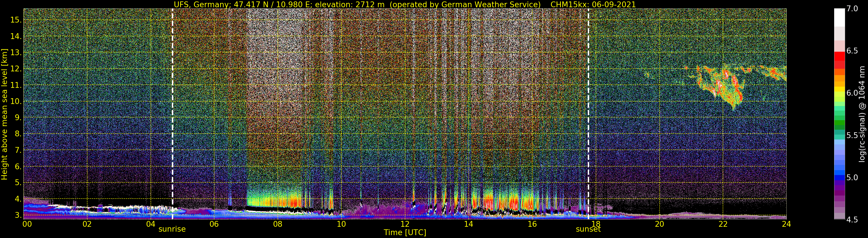Click the colorbar value 6.5
The image size is (868, 238).
(852, 51)
